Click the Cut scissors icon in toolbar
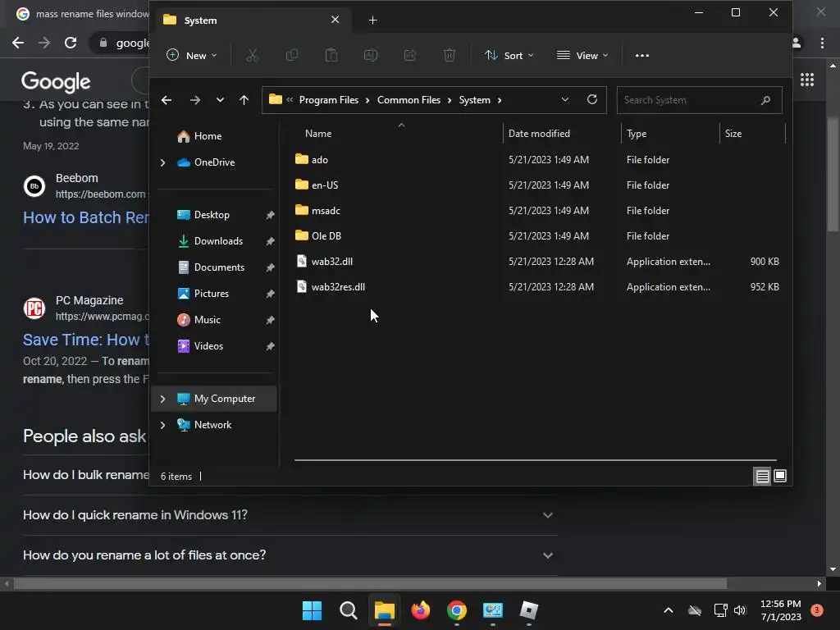840x630 pixels. [x=253, y=55]
